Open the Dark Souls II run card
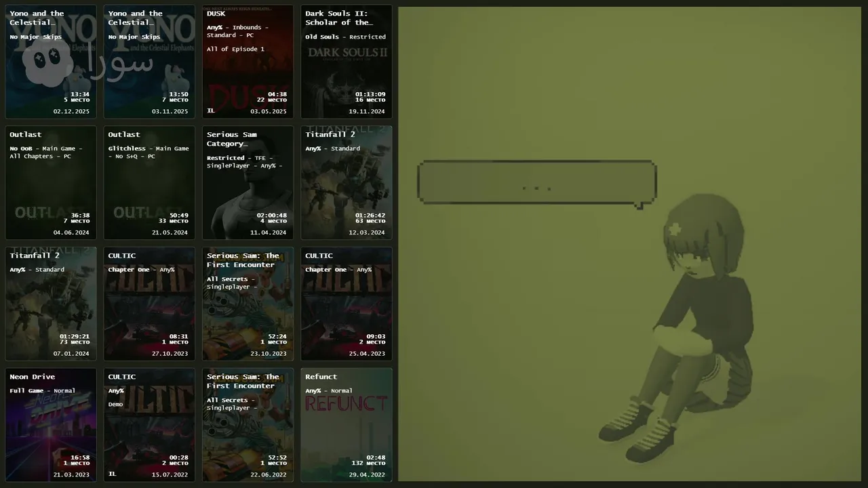Viewport: 868px width, 488px height. 347,62
